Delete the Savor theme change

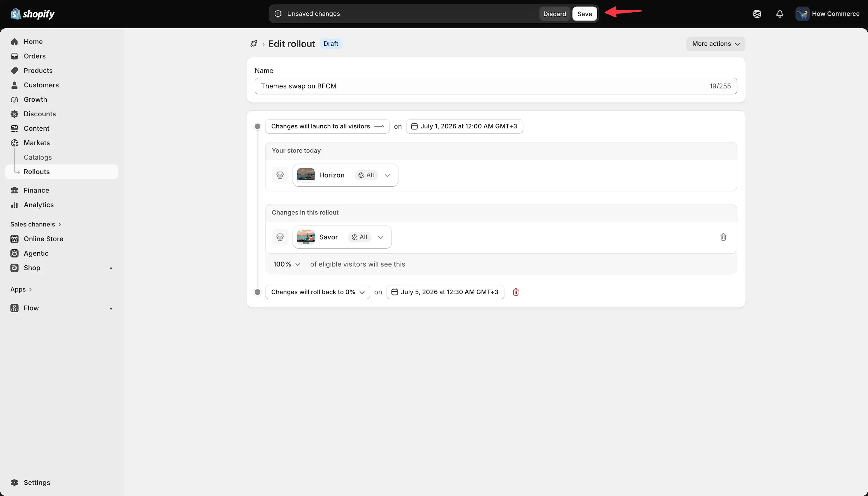point(723,237)
